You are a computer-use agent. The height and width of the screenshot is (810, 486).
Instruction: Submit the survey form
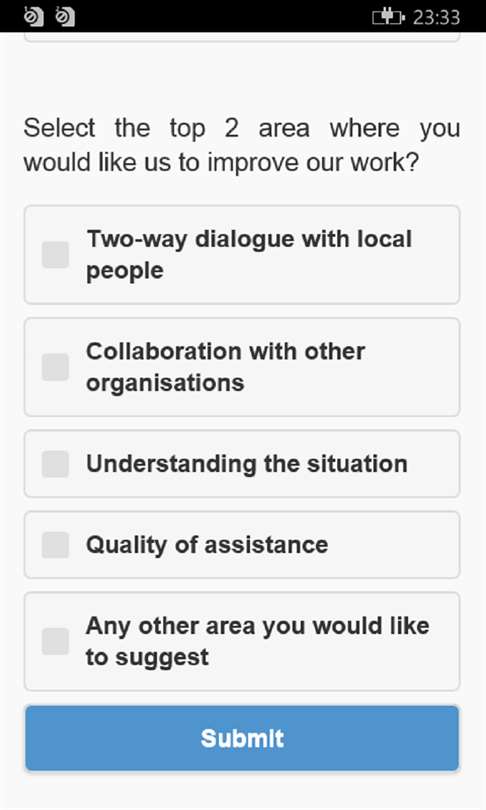(x=242, y=738)
